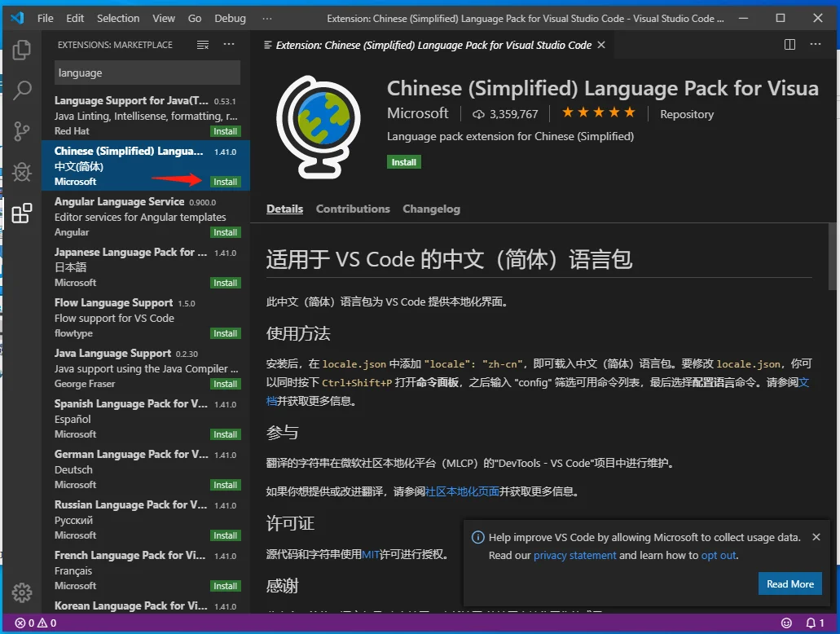The image size is (840, 634).
Task: Select Angular Language Service list title
Action: 119,201
